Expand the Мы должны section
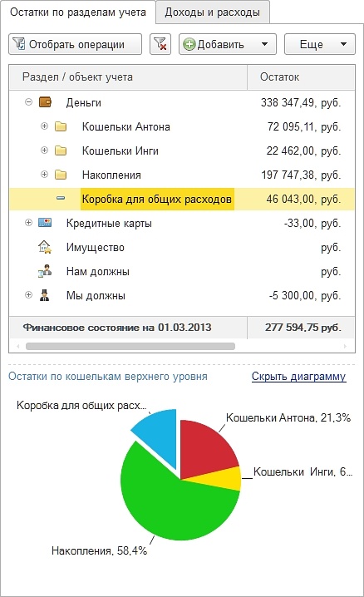The width and height of the screenshot is (364, 597). tap(28, 294)
